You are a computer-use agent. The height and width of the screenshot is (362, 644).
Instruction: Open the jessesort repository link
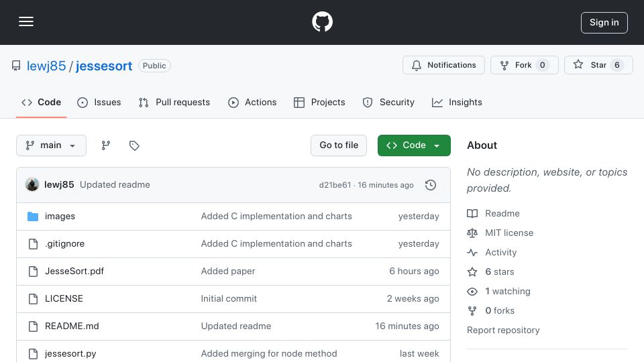104,66
